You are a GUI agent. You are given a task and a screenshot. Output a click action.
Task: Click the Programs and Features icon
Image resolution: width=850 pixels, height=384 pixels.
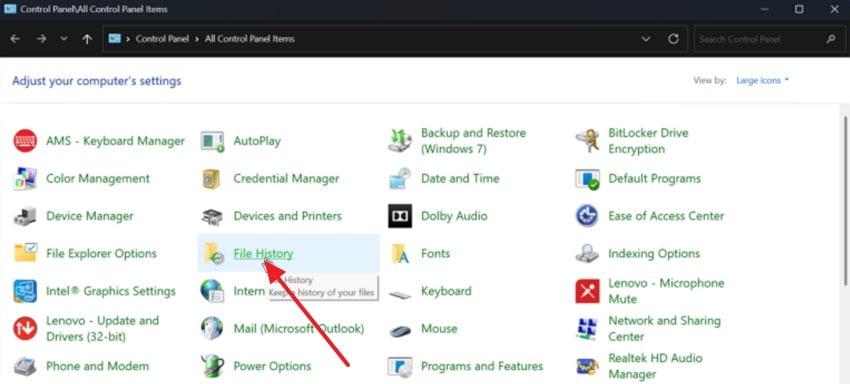pos(400,366)
